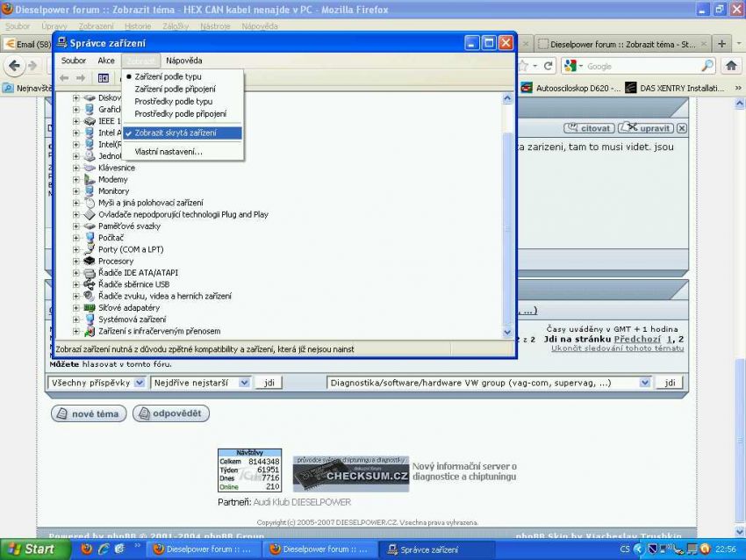Expand the Modemy tree node
Image resolution: width=746 pixels, height=560 pixels.
76,179
